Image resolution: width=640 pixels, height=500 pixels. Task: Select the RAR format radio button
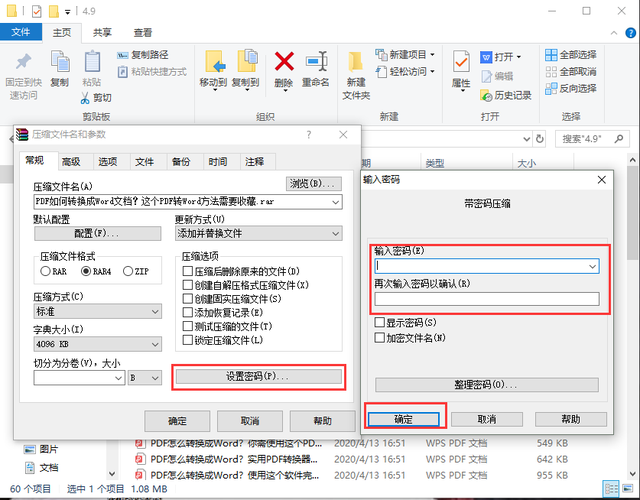(x=45, y=271)
